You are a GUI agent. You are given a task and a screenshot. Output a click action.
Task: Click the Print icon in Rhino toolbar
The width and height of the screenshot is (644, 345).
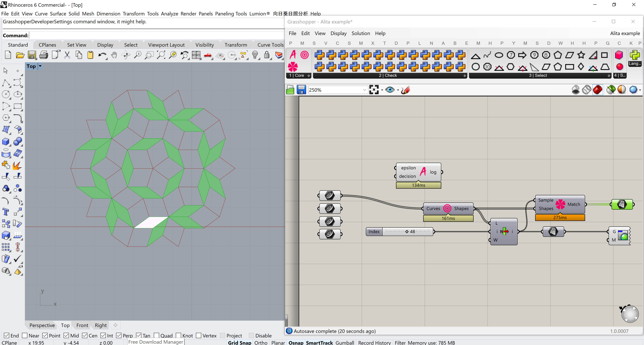[x=43, y=55]
